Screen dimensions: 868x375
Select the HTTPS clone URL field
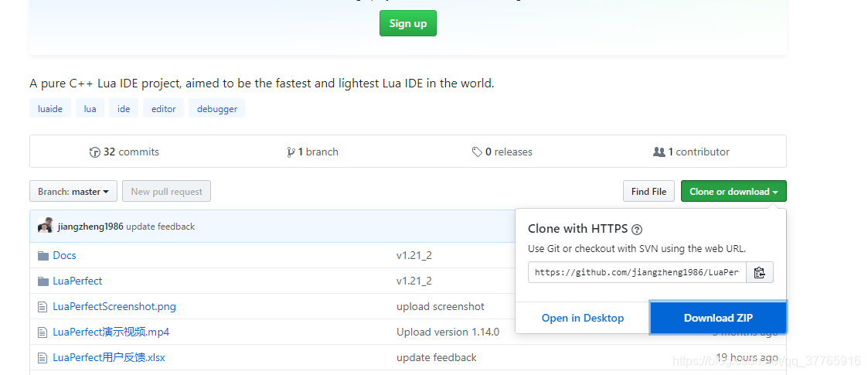[x=637, y=272]
